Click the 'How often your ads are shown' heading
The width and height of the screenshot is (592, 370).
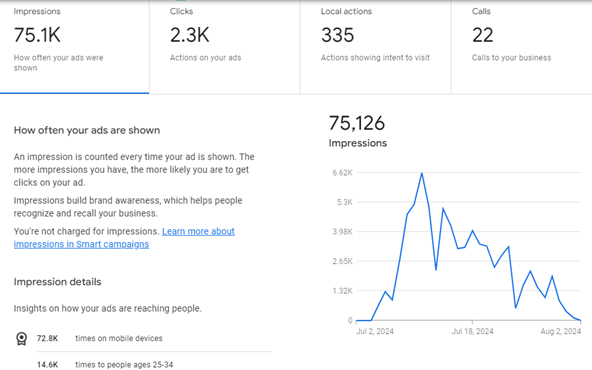(87, 130)
